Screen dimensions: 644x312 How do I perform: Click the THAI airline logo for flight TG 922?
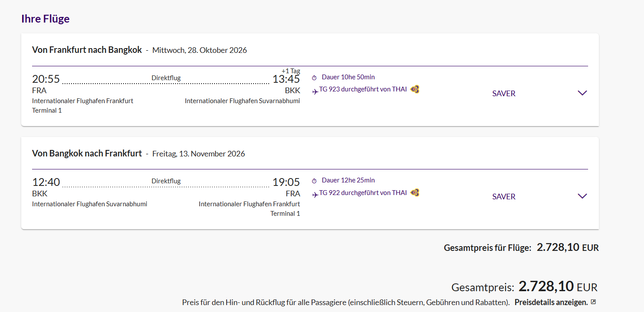pyautogui.click(x=415, y=192)
